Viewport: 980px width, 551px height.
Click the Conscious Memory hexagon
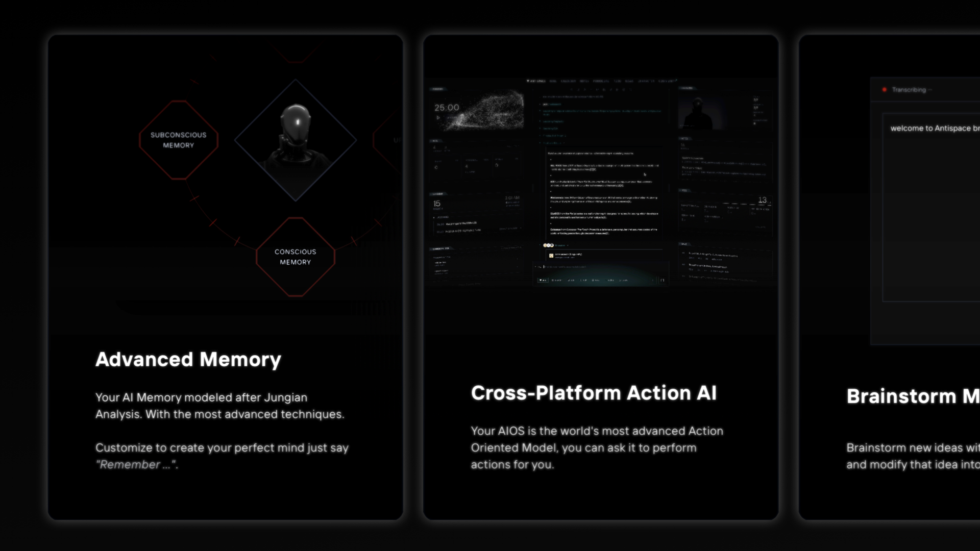295,257
